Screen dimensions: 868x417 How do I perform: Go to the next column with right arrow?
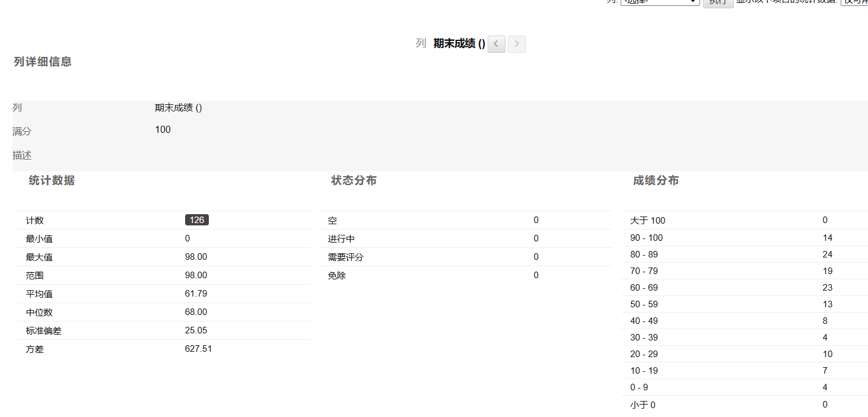(x=516, y=44)
